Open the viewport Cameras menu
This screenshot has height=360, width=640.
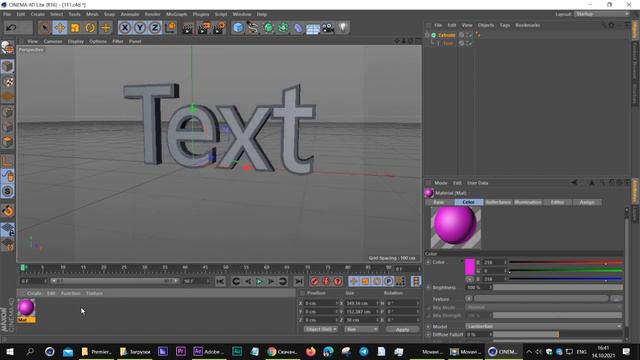[53, 41]
